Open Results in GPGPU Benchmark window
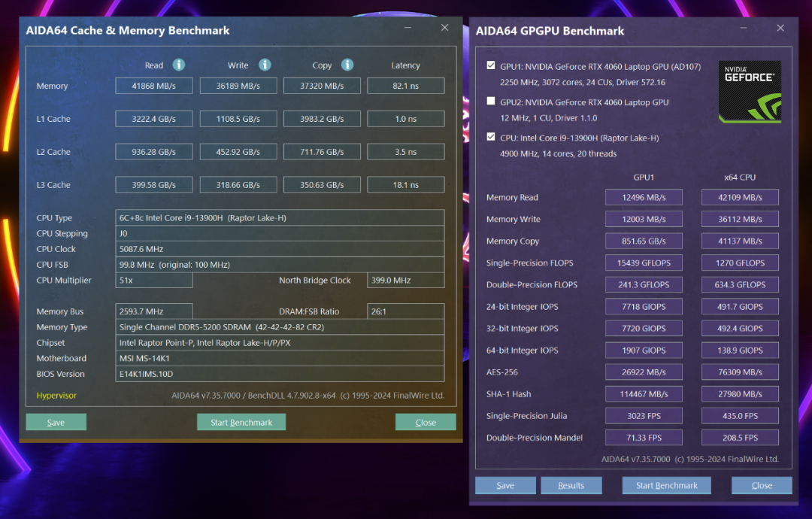 click(x=571, y=485)
